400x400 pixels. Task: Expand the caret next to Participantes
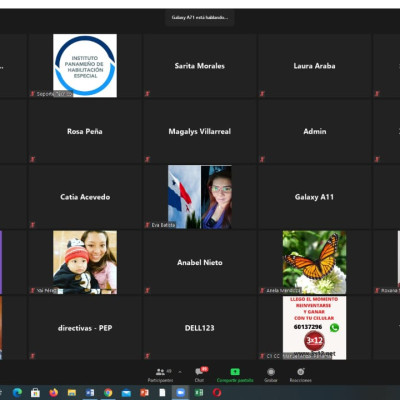[x=180, y=372]
